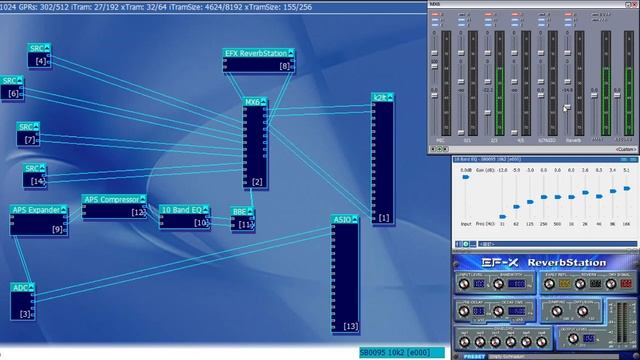Toggle third blue button on 4/5 channel strip
This screenshot has width=640, height=360.
[x=514, y=25]
